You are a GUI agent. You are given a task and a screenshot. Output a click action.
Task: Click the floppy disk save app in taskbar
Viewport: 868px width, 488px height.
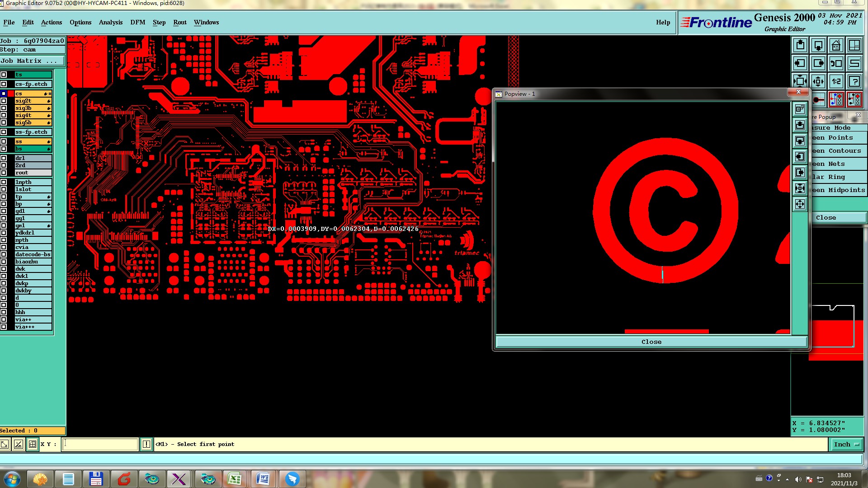[x=96, y=479]
